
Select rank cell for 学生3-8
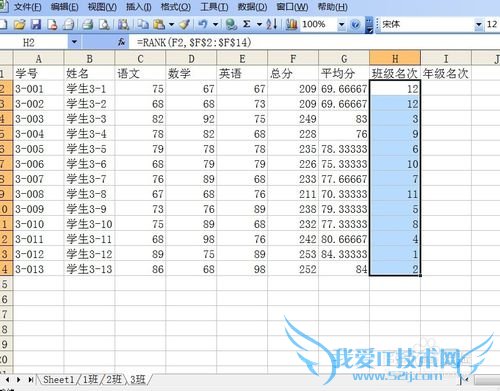(395, 194)
